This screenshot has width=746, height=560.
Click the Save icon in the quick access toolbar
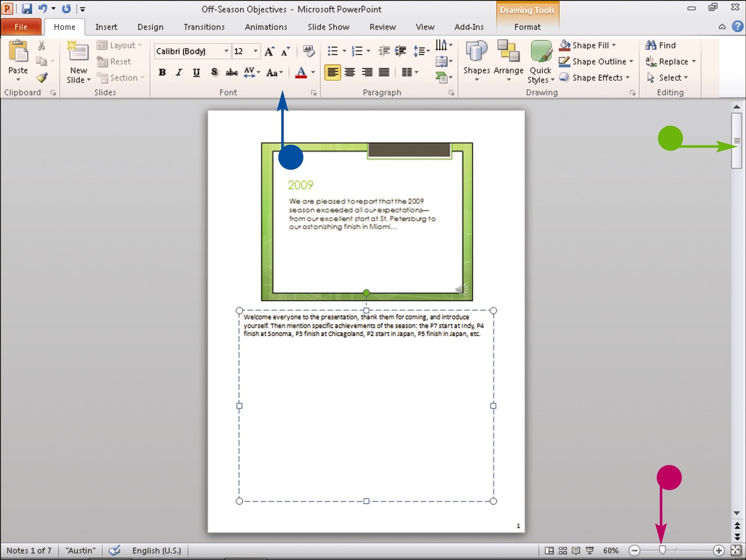pos(27,9)
